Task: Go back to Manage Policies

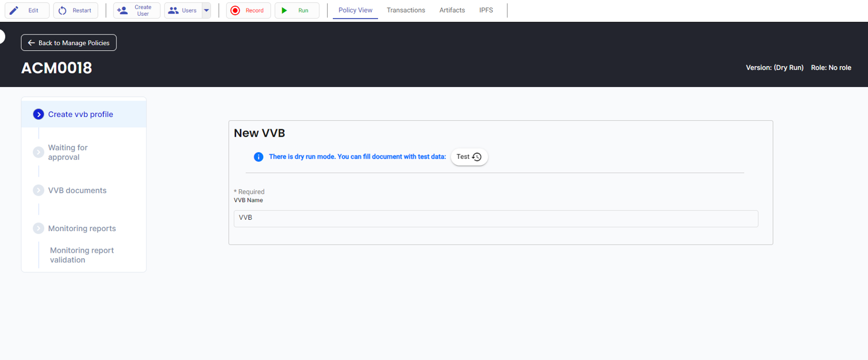Action: click(x=69, y=43)
